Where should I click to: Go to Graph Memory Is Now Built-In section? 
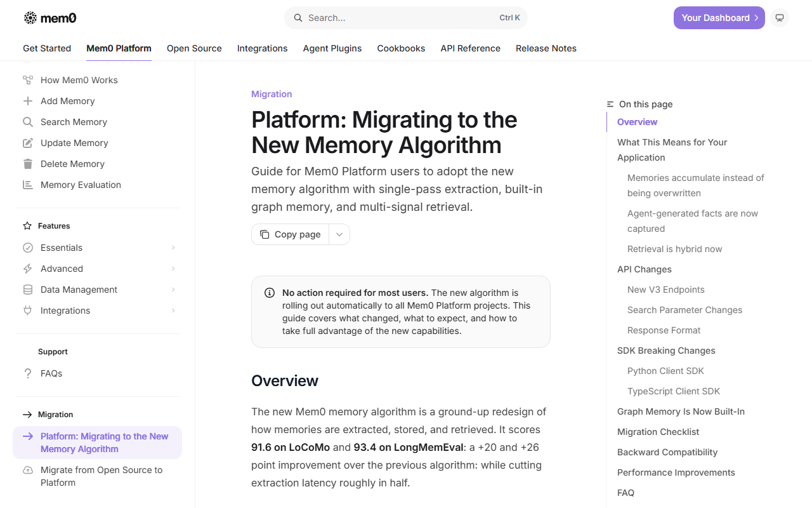tap(681, 411)
